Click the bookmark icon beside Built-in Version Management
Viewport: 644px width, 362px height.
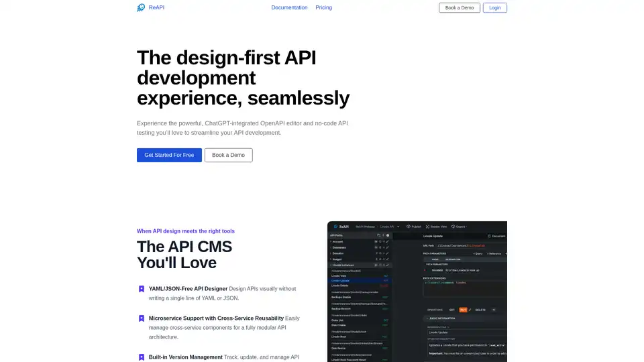coord(142,357)
